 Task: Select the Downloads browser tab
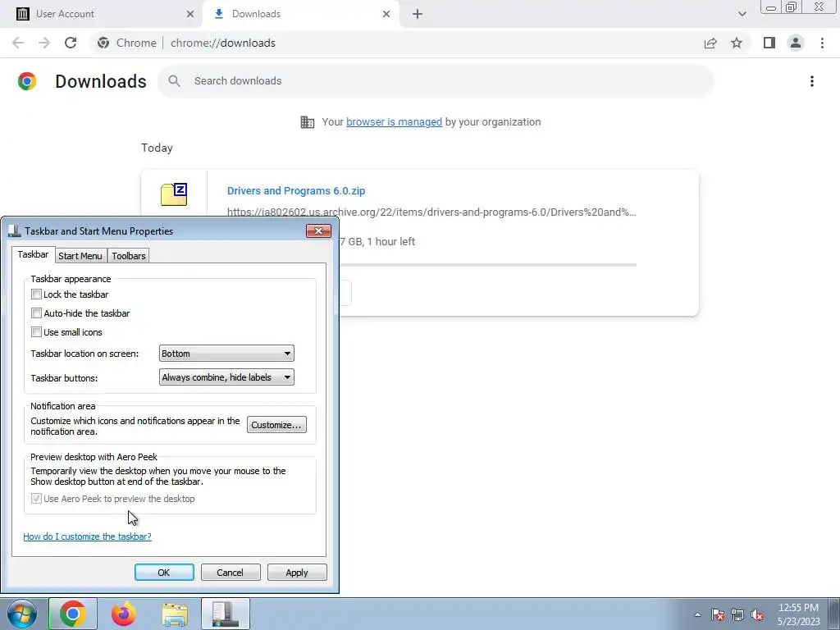(301, 14)
